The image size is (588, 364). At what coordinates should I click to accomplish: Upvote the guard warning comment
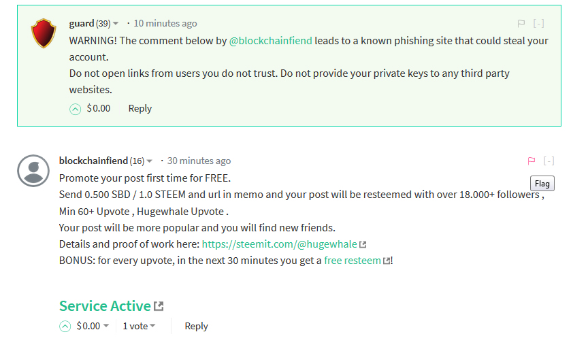tap(75, 109)
